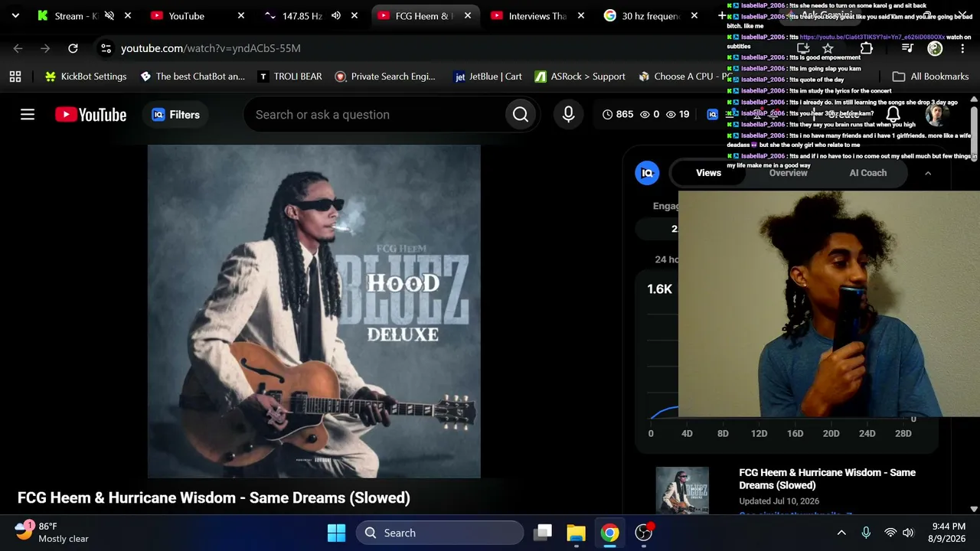The height and width of the screenshot is (551, 980).
Task: Click the video title 'Same Dreams (Slowed)' heading
Action: (214, 497)
